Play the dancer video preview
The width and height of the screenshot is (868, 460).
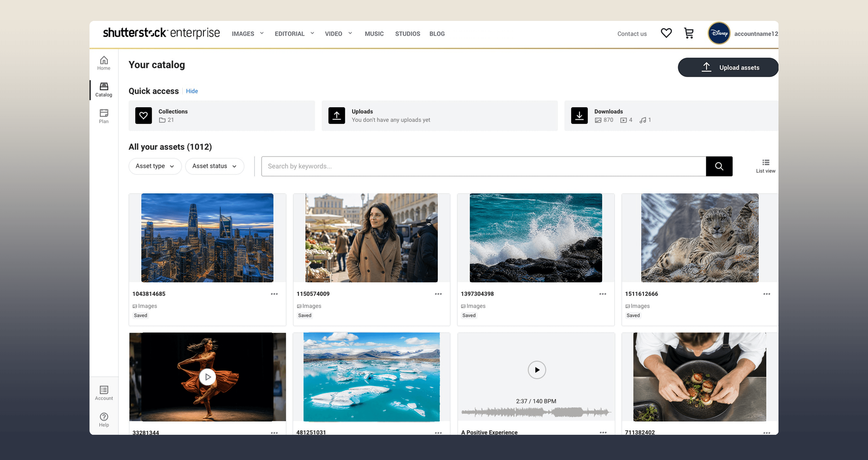point(207,377)
